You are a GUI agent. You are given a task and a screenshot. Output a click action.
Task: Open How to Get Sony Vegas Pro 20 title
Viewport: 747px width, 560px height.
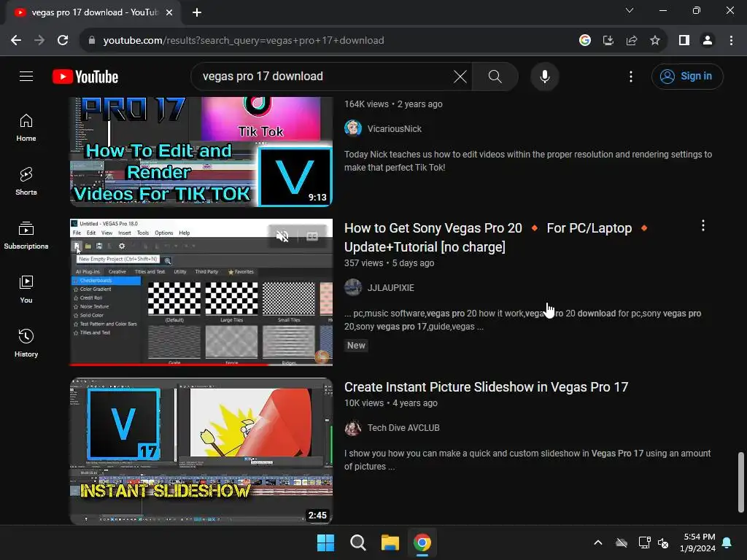(x=495, y=237)
